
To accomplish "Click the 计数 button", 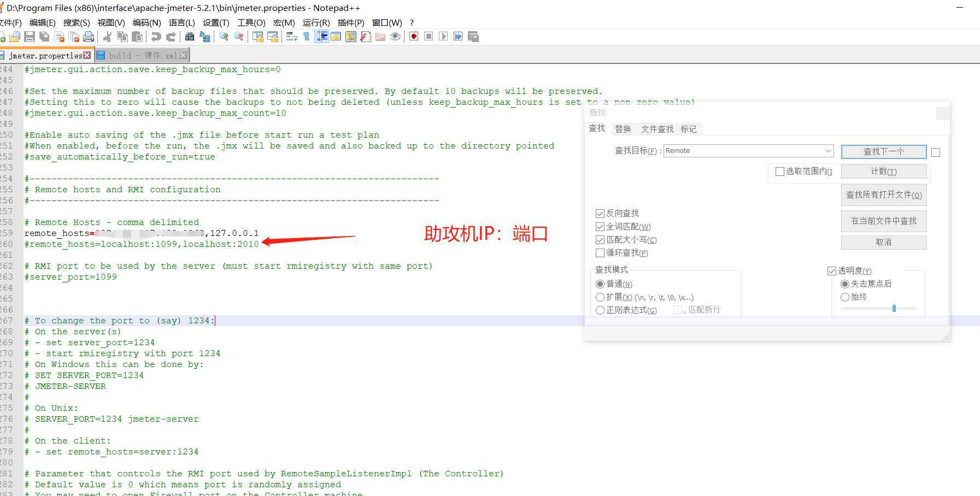I will point(884,172).
